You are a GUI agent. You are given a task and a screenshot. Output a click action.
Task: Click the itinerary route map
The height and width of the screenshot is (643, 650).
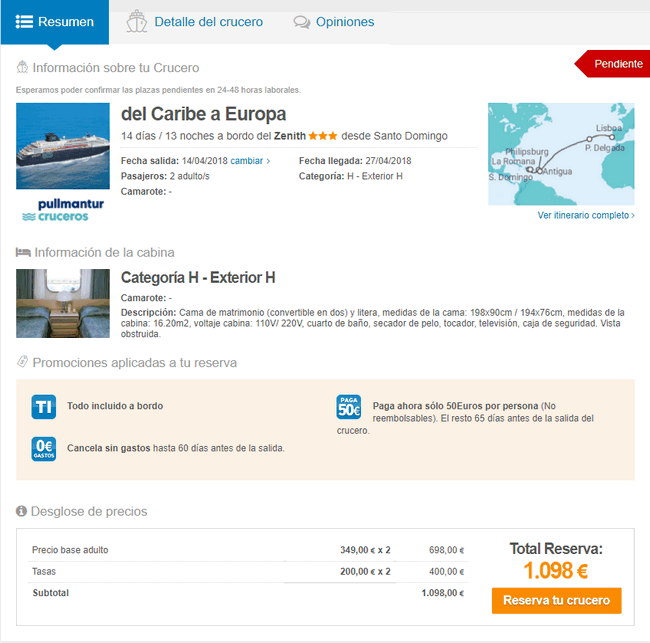tap(561, 154)
